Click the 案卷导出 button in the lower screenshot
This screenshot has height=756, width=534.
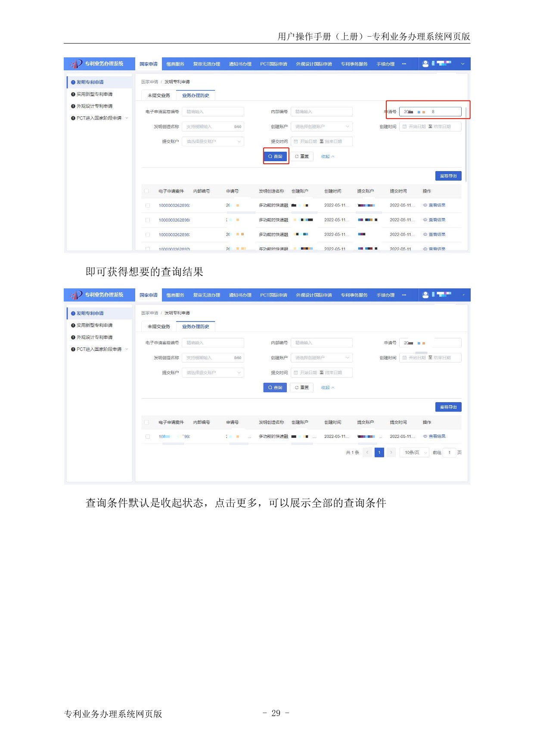[448, 407]
